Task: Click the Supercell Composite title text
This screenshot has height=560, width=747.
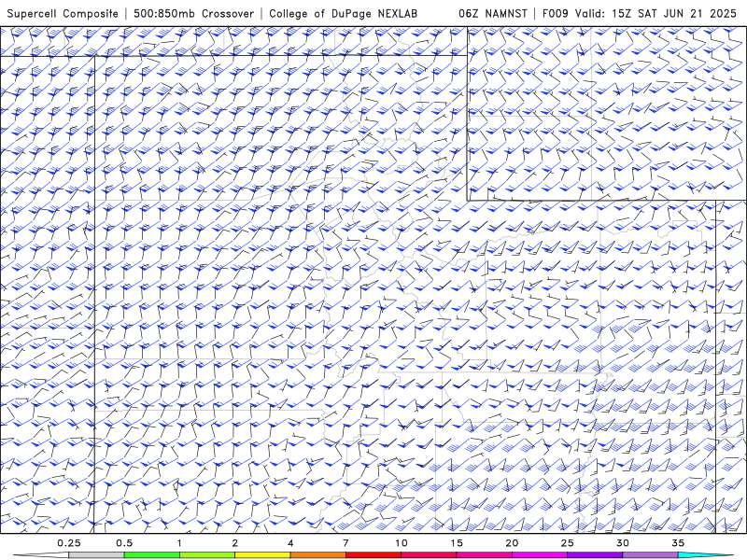Action: pyautogui.click(x=63, y=14)
